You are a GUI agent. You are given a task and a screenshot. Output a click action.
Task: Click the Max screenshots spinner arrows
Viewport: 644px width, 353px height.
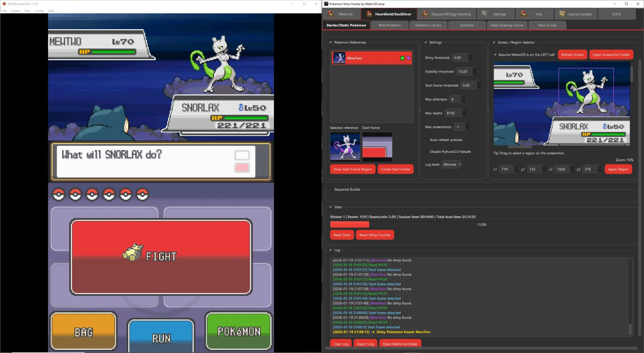pyautogui.click(x=468, y=127)
